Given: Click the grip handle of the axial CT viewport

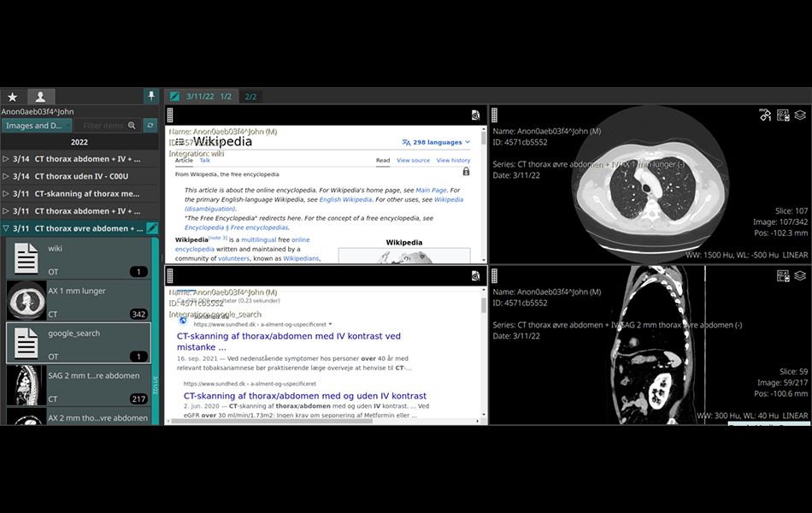Looking at the screenshot, I should click(x=495, y=115).
